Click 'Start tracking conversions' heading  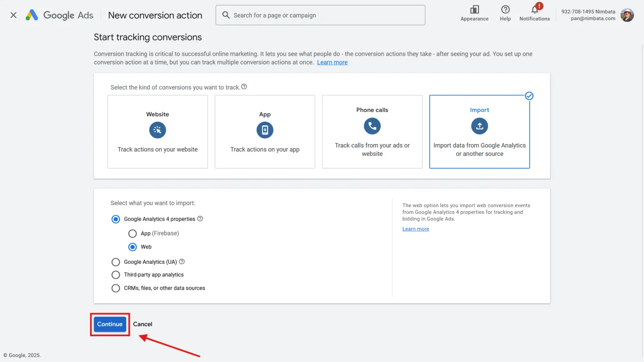[148, 37]
